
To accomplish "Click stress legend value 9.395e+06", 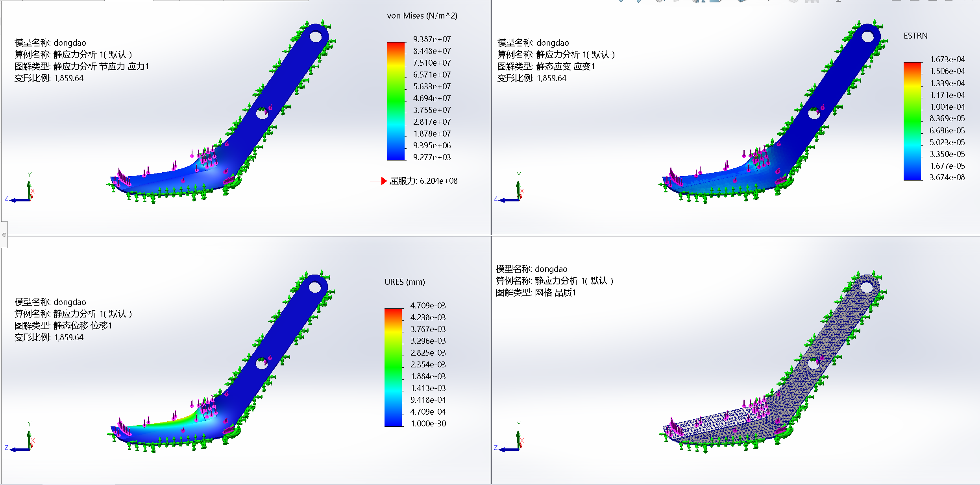I will click(x=432, y=146).
